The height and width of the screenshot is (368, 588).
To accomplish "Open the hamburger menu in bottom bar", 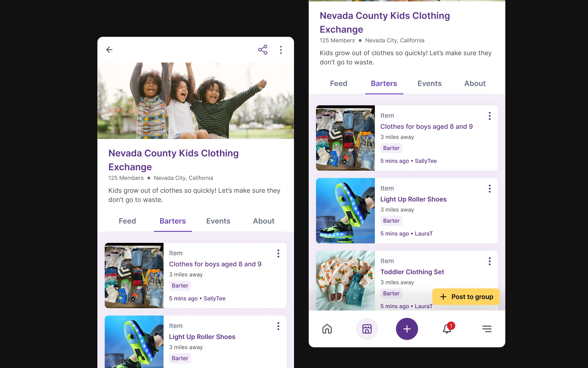I will pos(487,329).
